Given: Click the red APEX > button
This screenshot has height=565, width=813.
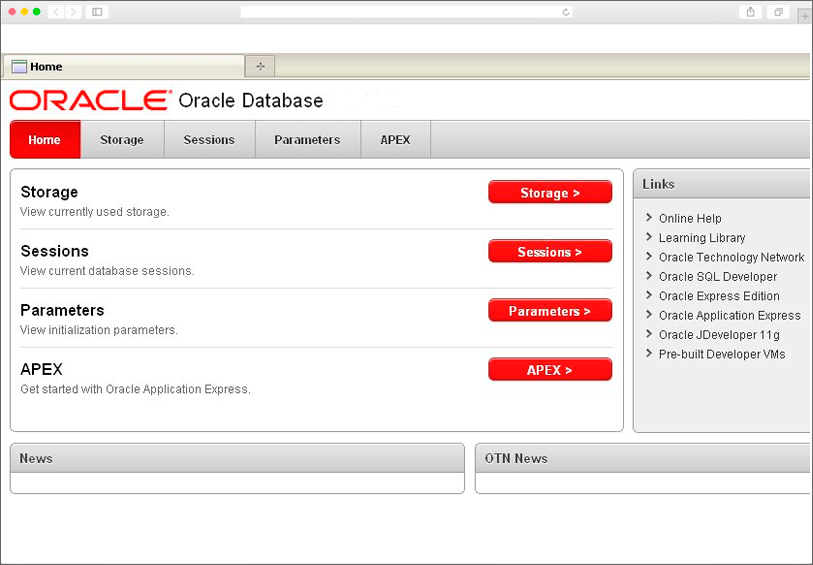Looking at the screenshot, I should (550, 370).
